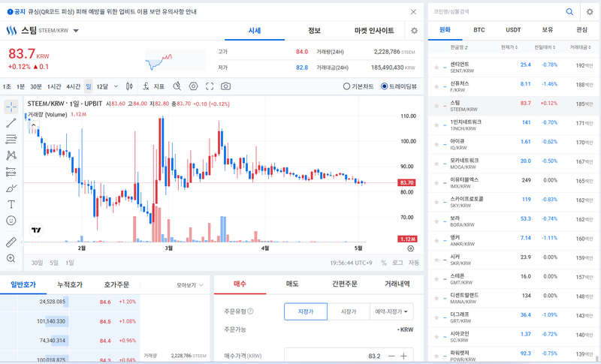Viewport: 601px width, 364px height.
Task: Sort list by 거래대금 column
Action: click(x=580, y=47)
